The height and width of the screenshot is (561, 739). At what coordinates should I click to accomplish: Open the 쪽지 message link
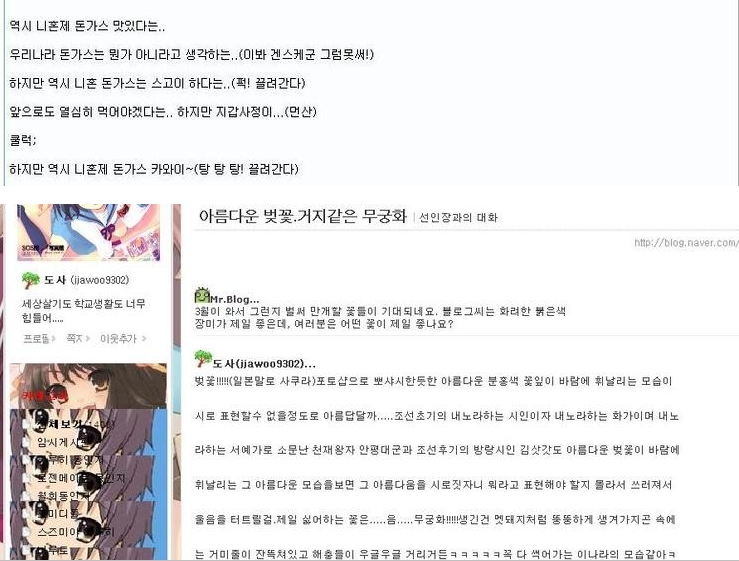coord(77,338)
